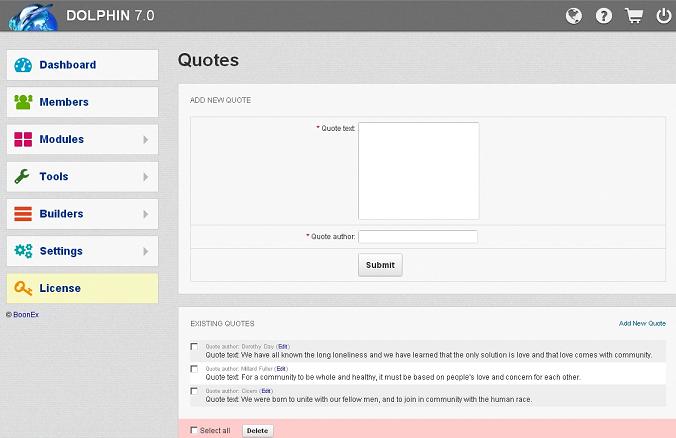This screenshot has width=676, height=438.
Task: Open the shopping cart icon
Action: (634, 16)
